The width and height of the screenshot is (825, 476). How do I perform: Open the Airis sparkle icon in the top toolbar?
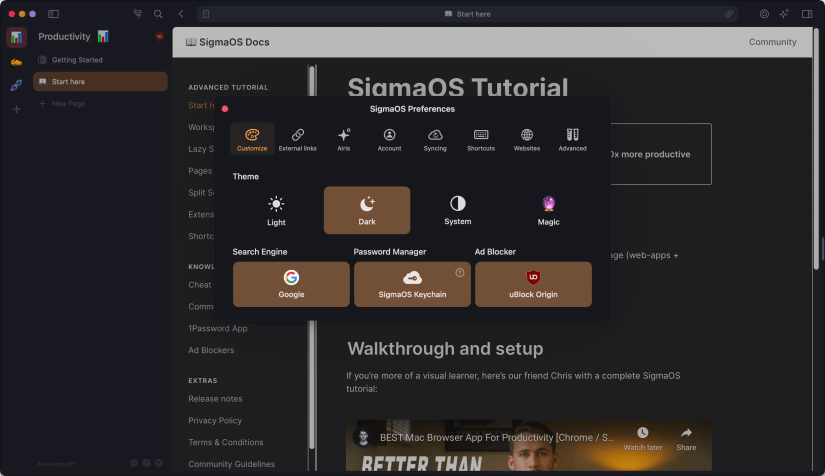pyautogui.click(x=784, y=14)
